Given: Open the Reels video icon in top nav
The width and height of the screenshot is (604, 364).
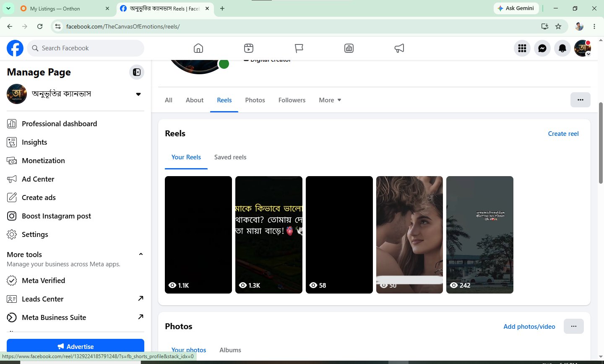Looking at the screenshot, I should coord(249,48).
